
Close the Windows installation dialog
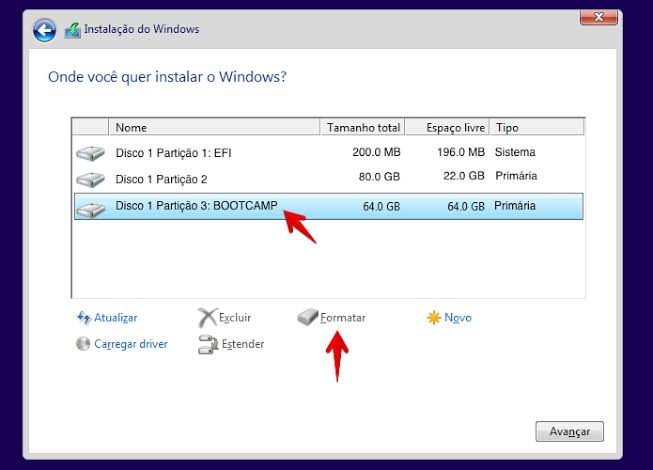click(x=599, y=17)
